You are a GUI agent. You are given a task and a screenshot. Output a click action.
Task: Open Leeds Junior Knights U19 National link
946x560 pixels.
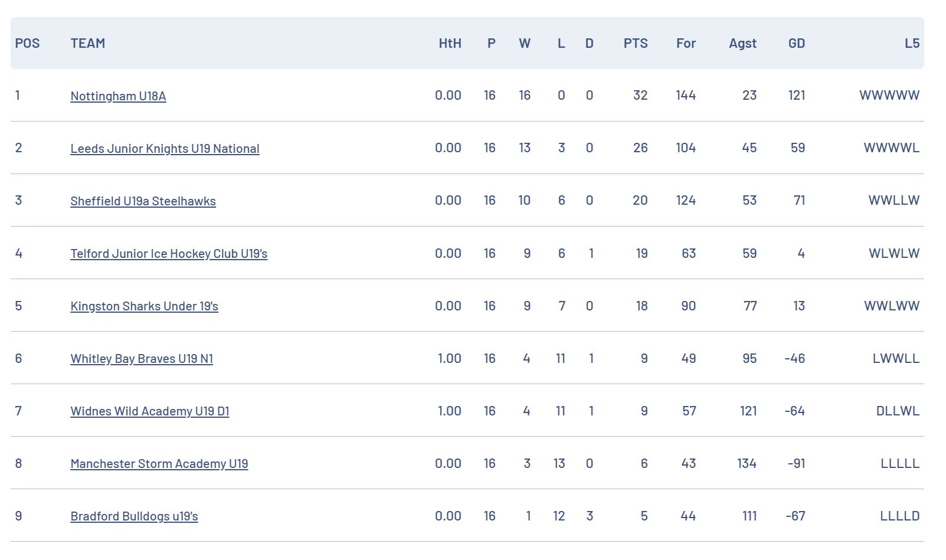[x=165, y=148]
